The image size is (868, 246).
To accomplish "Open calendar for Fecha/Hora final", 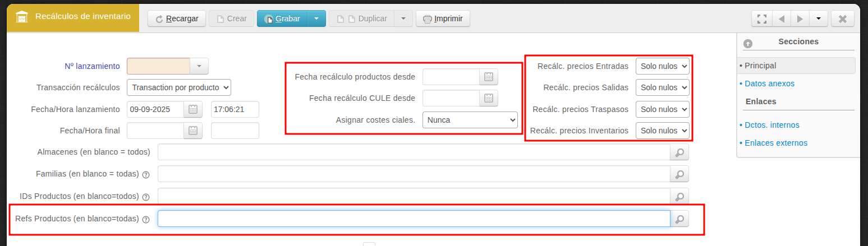I will click(192, 131).
